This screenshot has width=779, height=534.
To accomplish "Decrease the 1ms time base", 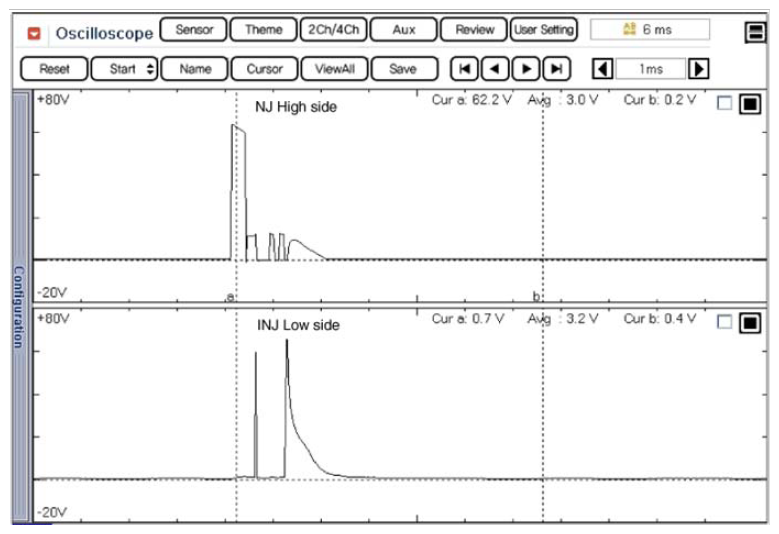I will pos(603,69).
